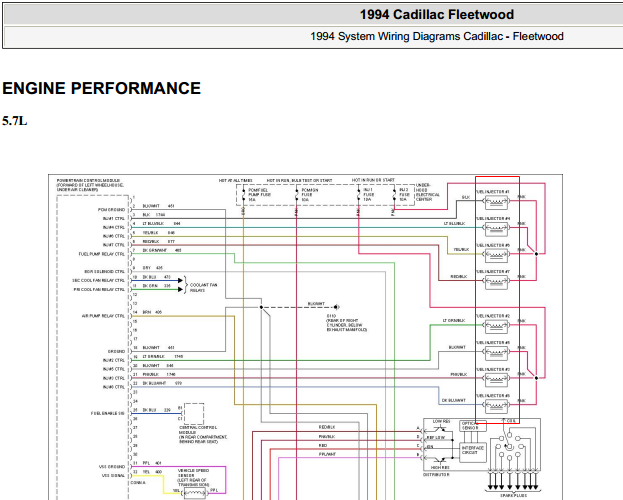Image resolution: width=623 pixels, height=500 pixels.
Task: Click the 'PRI COOL FAN RELAY CTRL' label
Action: 99,290
